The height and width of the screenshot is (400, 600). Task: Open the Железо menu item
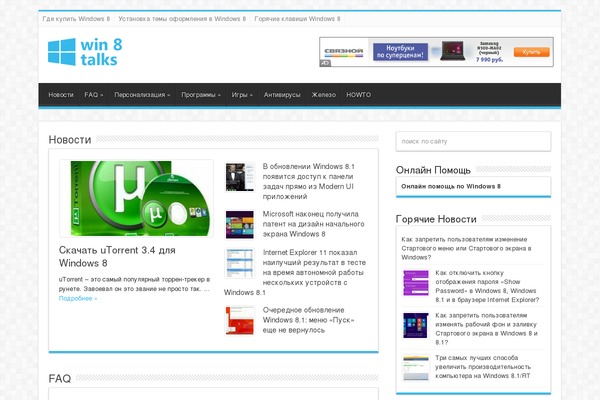point(323,95)
